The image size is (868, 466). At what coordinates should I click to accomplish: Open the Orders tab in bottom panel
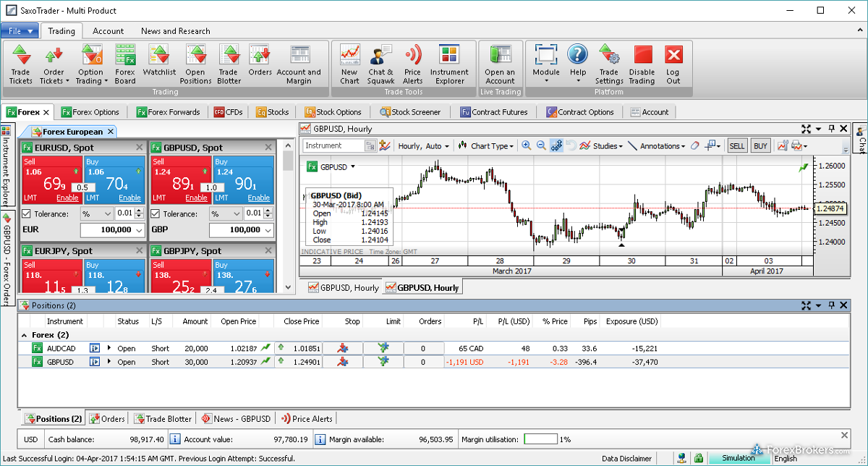click(107, 419)
